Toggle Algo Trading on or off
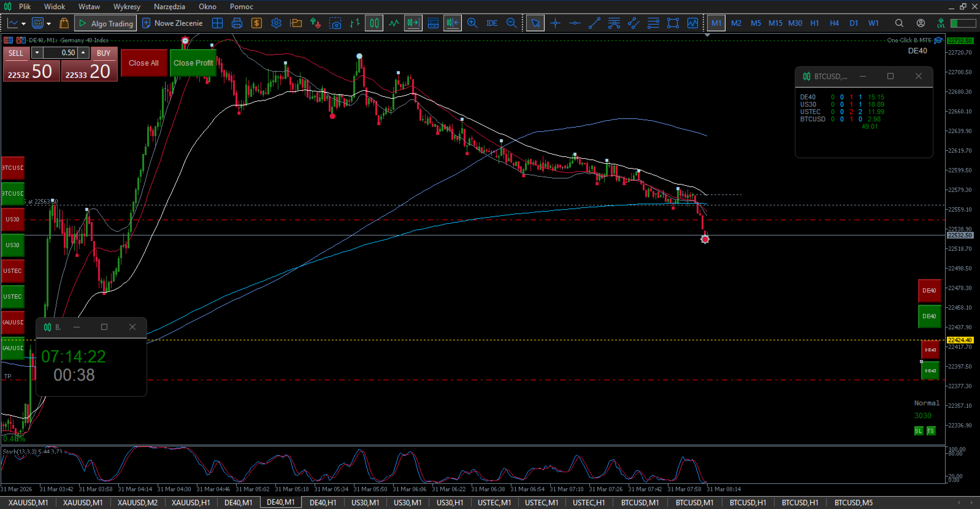980x509 pixels. point(105,23)
